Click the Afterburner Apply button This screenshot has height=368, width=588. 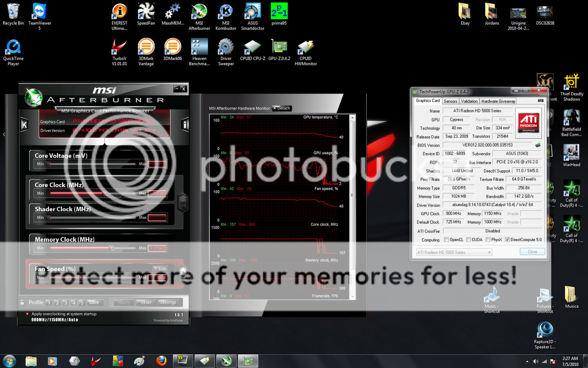click(x=124, y=302)
